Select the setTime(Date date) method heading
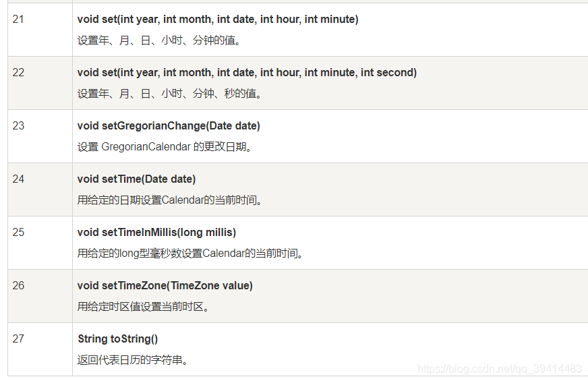 point(136,179)
